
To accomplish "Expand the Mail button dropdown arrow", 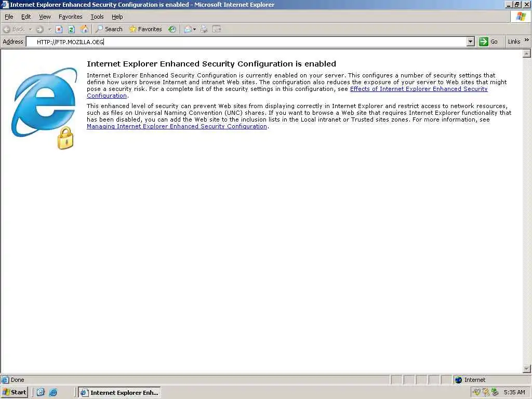I will coord(194,29).
